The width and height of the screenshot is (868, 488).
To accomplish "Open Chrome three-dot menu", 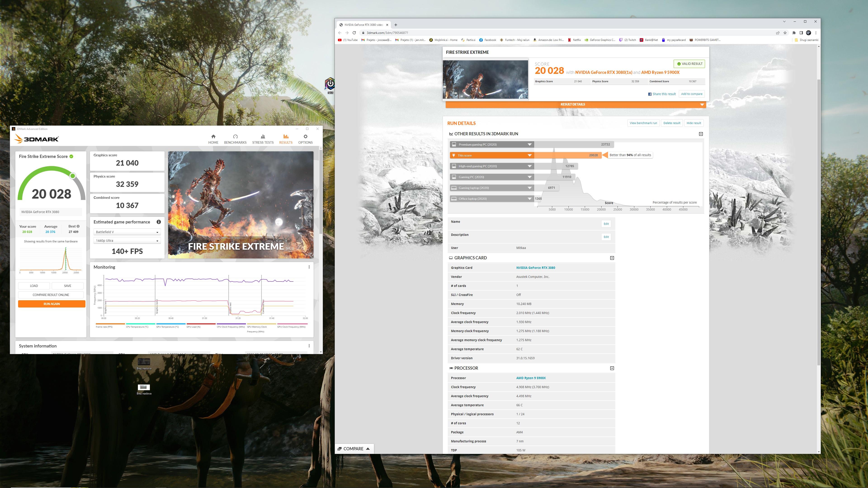I will (816, 33).
